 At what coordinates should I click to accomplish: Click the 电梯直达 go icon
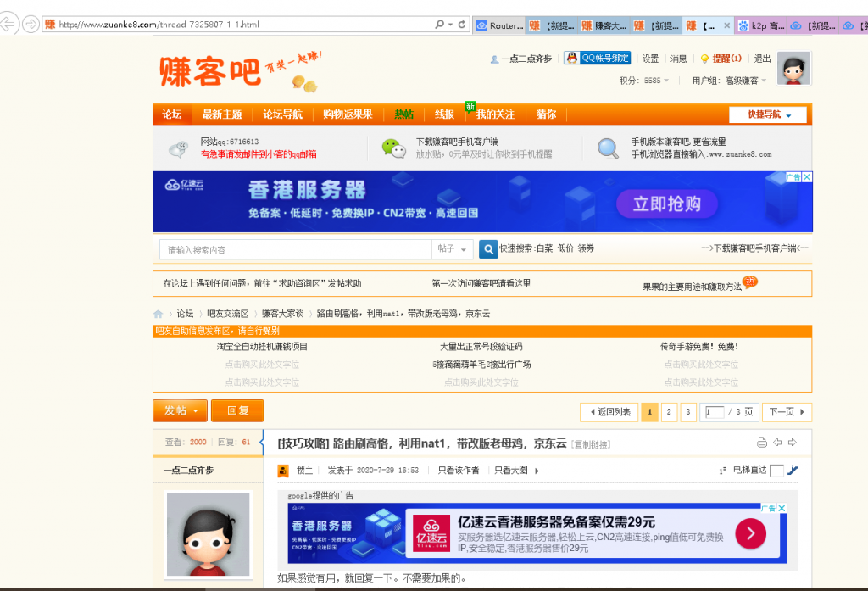793,471
